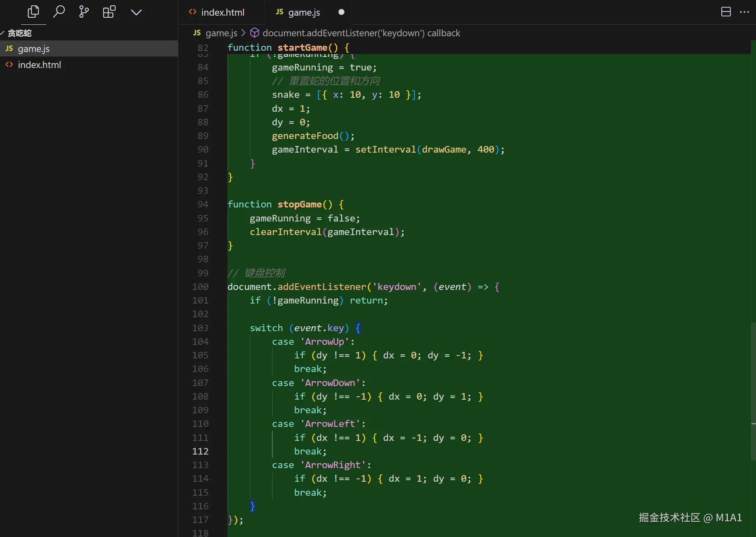Click the split editor layout icon
Image resolution: width=756 pixels, height=537 pixels.
point(725,12)
